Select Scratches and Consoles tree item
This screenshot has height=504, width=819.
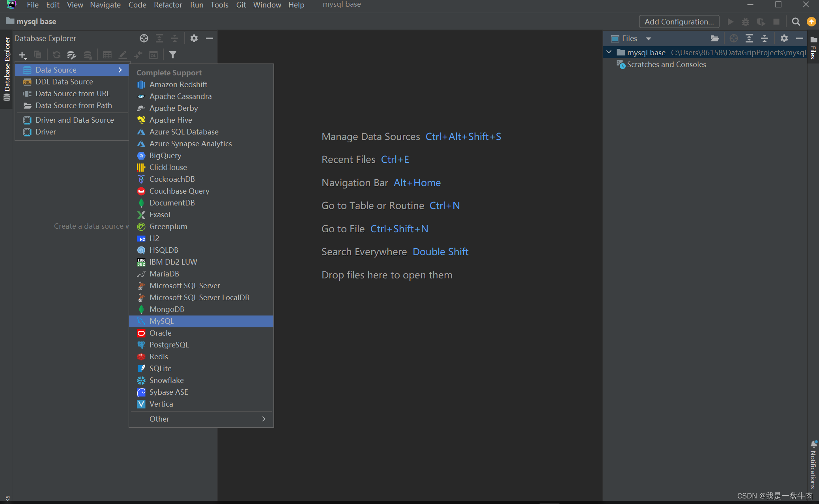point(666,64)
